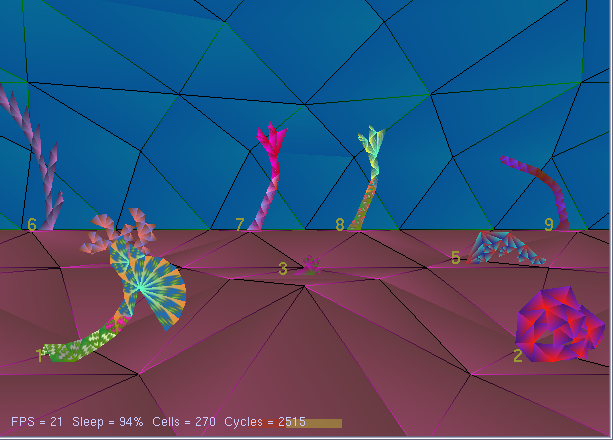Select the green-tipped stalk organism 8
This screenshot has height=440, width=613.
click(368, 180)
